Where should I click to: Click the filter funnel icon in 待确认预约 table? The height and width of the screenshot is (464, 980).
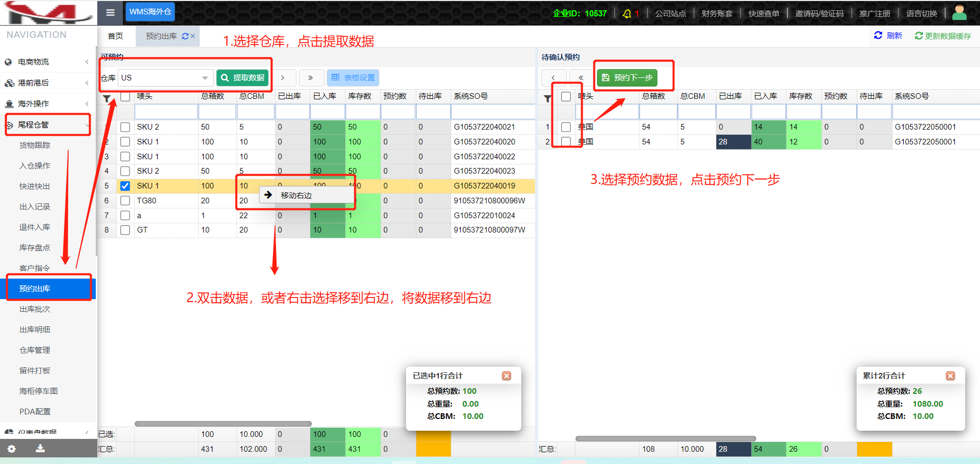(x=547, y=99)
